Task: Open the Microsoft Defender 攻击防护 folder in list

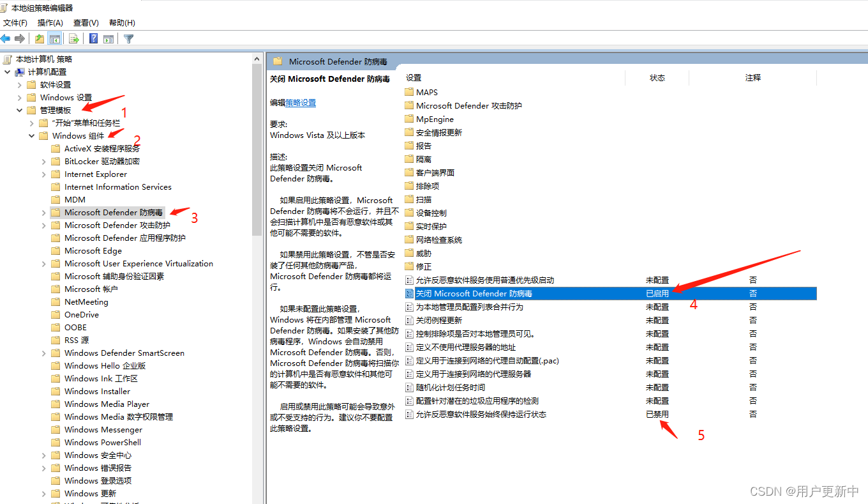Action: click(469, 105)
